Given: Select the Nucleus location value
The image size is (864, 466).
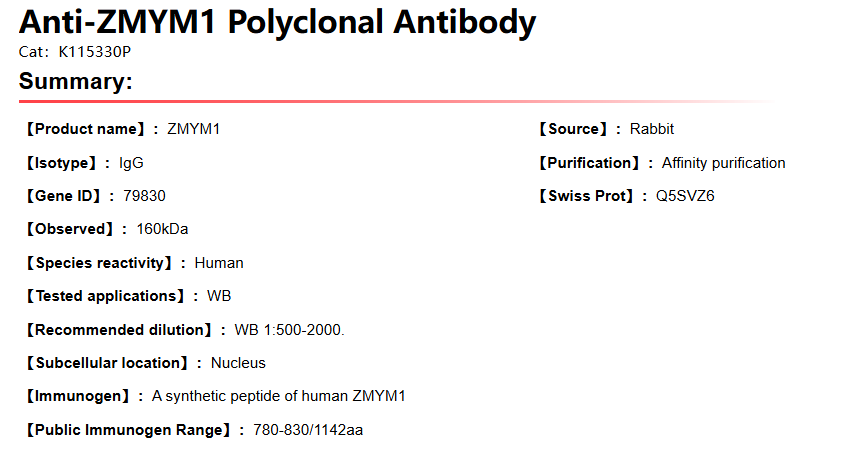Looking at the screenshot, I should point(238,363).
